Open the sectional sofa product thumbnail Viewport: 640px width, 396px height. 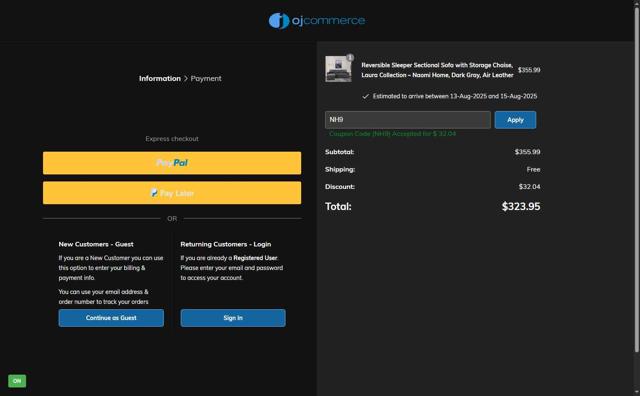coord(338,69)
